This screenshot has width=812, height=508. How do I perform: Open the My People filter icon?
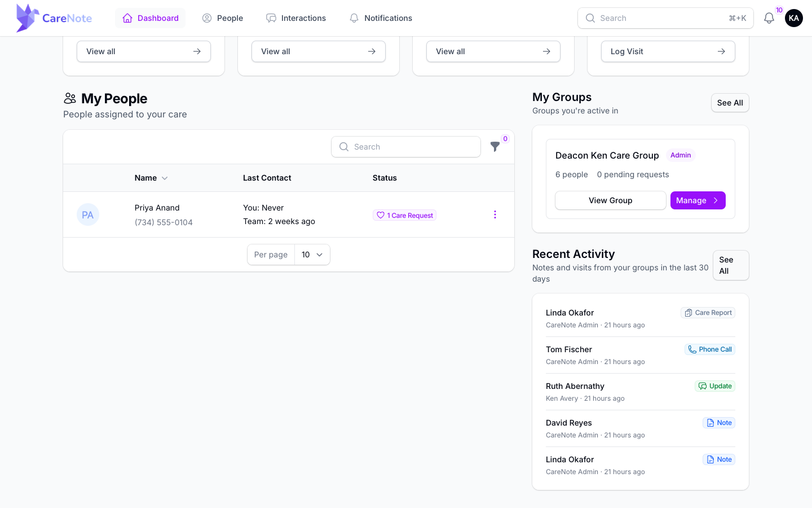pos(495,147)
